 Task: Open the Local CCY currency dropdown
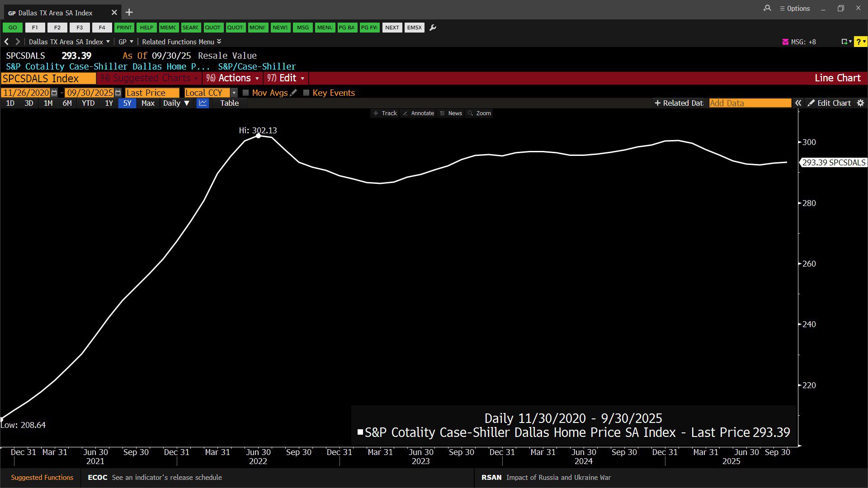click(x=234, y=93)
